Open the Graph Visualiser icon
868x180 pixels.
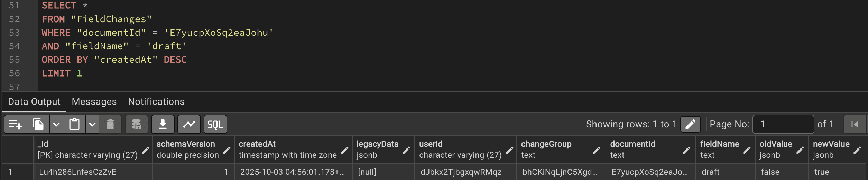point(189,124)
